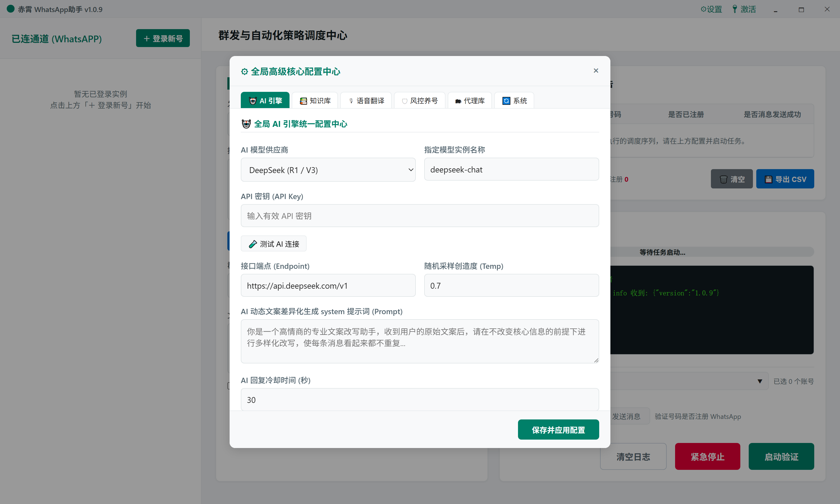Click the 清空日志 button
840x504 pixels.
point(633,456)
